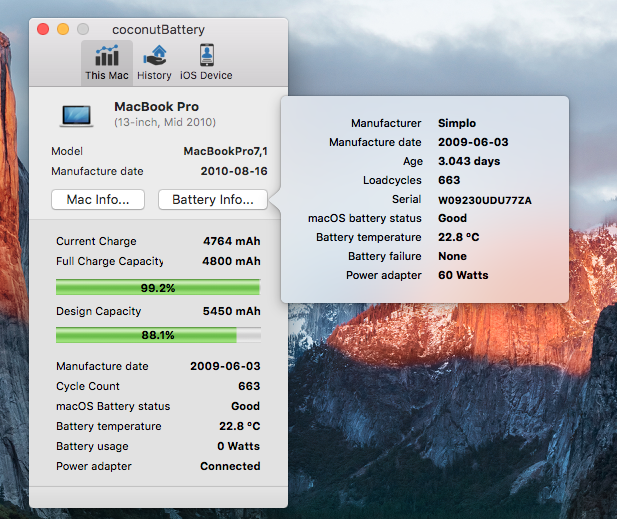Click the coconutBattery window title

(x=158, y=30)
